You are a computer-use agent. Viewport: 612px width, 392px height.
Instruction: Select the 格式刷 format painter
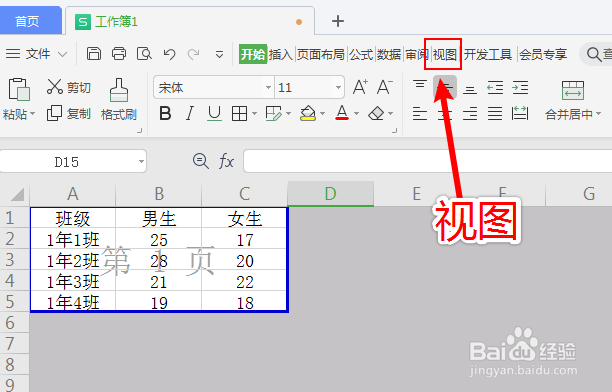click(119, 99)
